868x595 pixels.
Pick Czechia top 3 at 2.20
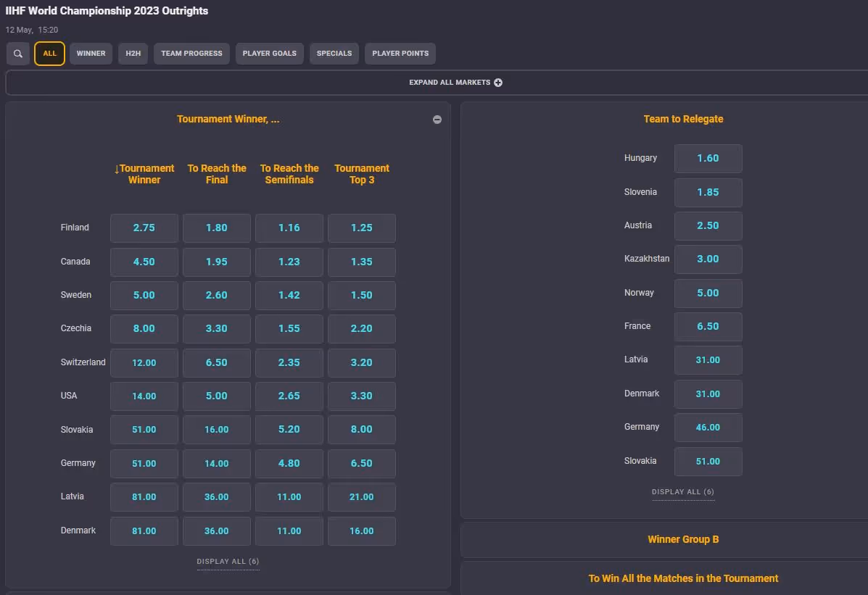[x=361, y=329]
